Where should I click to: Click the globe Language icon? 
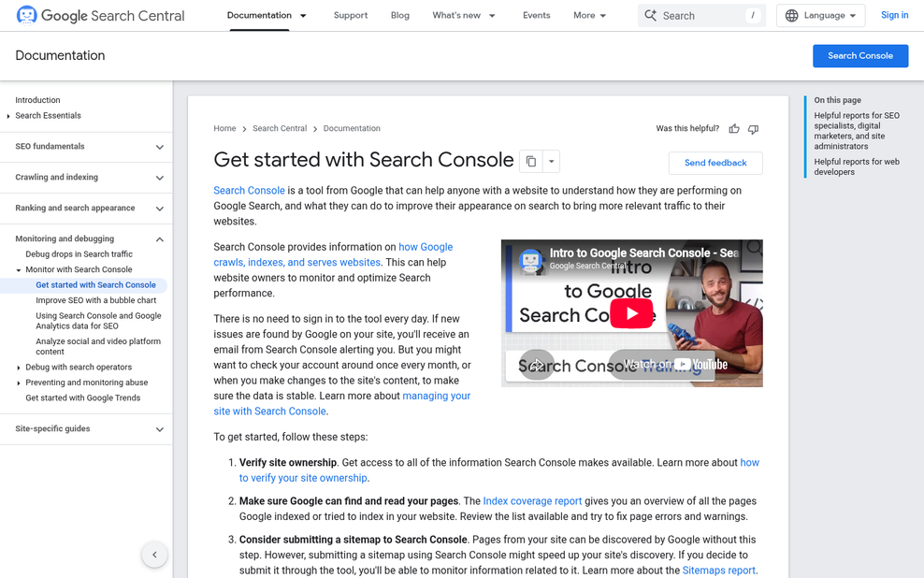pos(792,15)
